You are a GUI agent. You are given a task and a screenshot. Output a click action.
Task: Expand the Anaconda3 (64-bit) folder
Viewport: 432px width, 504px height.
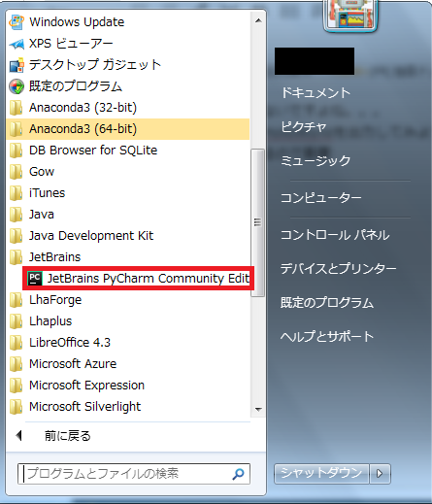(128, 129)
